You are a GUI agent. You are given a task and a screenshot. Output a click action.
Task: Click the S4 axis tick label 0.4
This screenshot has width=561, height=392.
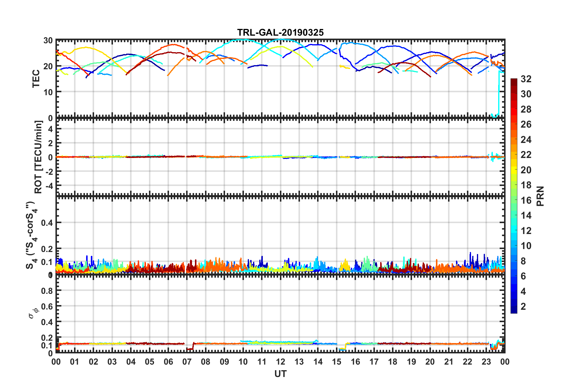click(x=47, y=223)
